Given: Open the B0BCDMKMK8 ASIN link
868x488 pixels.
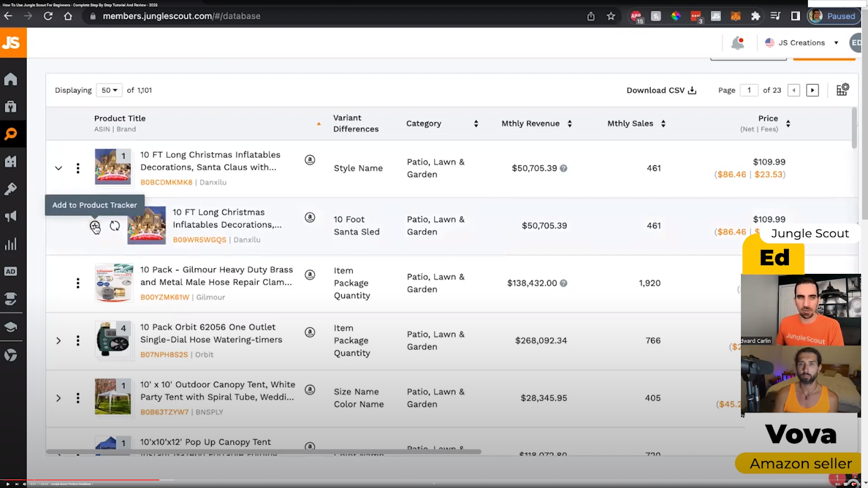Looking at the screenshot, I should [x=166, y=182].
